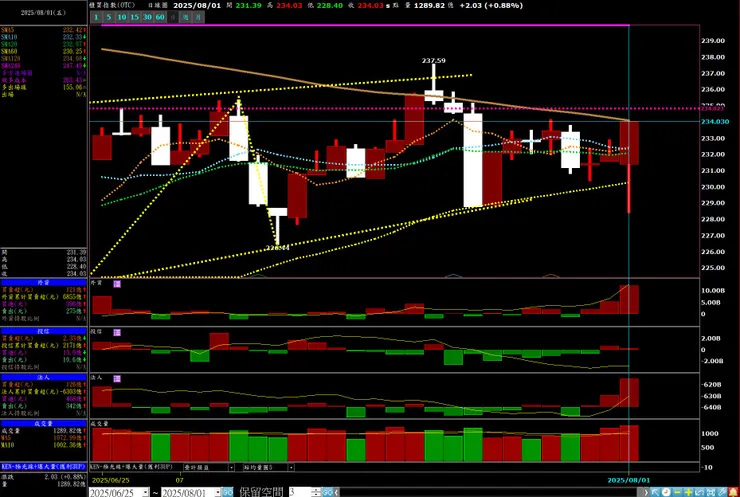The width and height of the screenshot is (740, 497).
Task: Select the 外資 blue panel header
Action: [43, 282]
